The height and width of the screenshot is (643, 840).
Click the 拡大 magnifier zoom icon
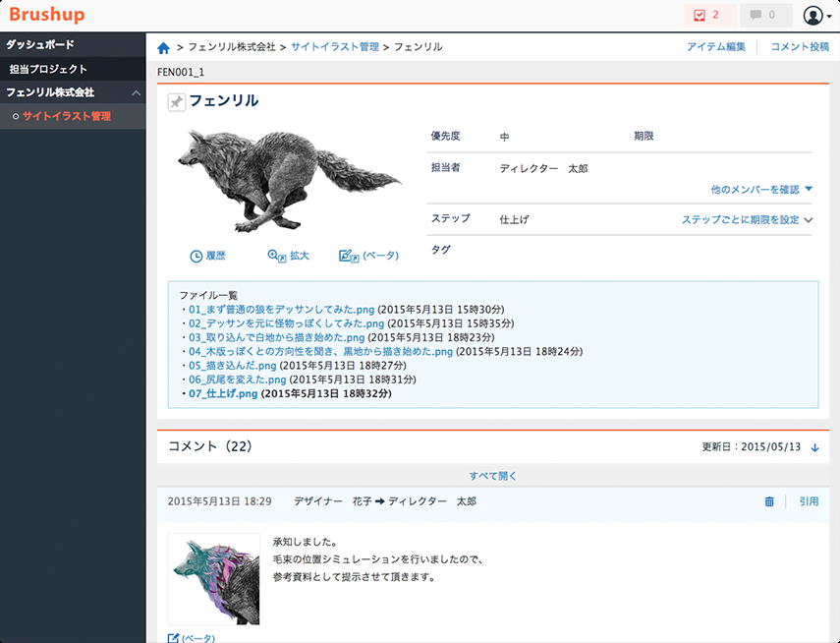point(276,257)
